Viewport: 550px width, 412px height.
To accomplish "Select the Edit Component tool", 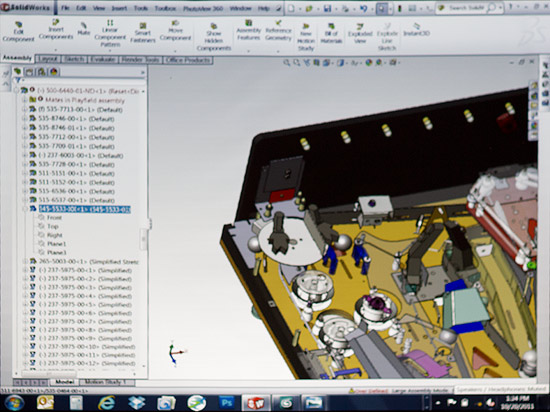I will point(18,32).
